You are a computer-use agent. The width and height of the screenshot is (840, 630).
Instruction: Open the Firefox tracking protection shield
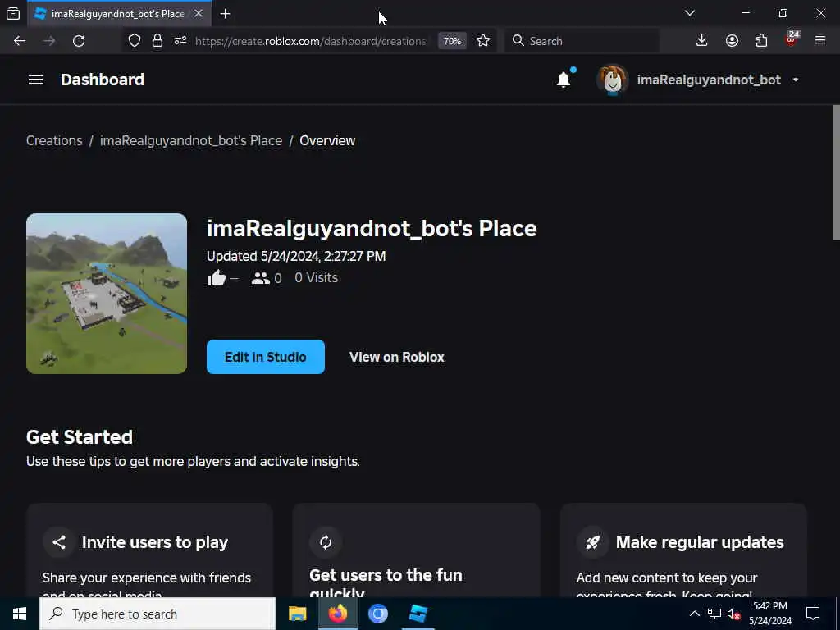pos(135,41)
